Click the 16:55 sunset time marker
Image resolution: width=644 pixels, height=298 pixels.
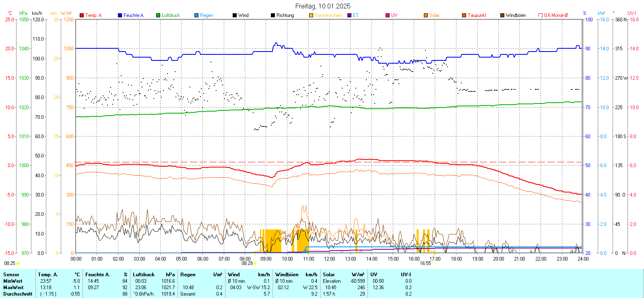point(425,263)
